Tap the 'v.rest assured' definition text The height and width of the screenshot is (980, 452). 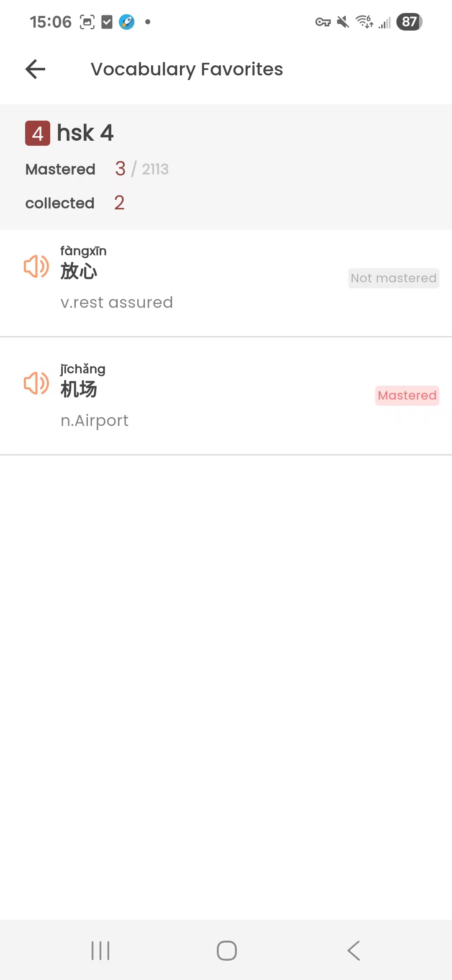pos(117,302)
